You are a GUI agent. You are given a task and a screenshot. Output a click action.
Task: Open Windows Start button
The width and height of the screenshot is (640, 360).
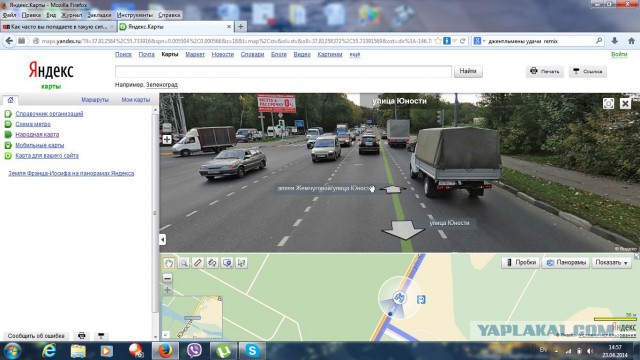(13, 351)
